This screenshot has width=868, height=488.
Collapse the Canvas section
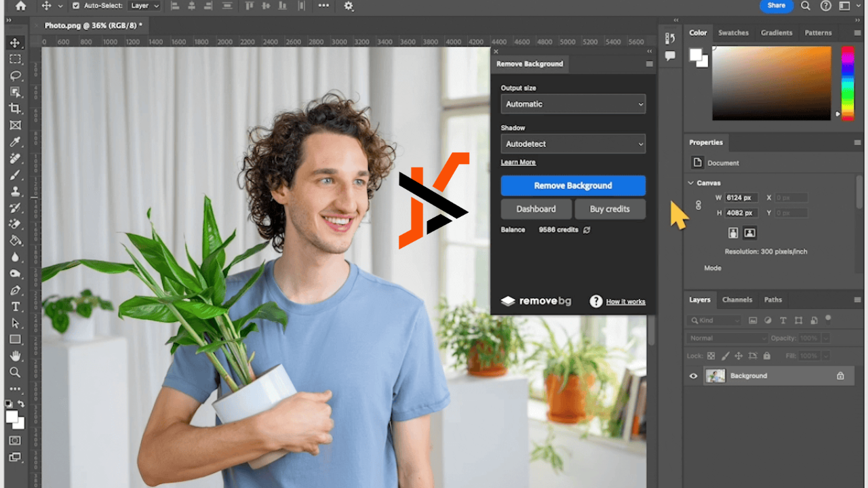[691, 183]
